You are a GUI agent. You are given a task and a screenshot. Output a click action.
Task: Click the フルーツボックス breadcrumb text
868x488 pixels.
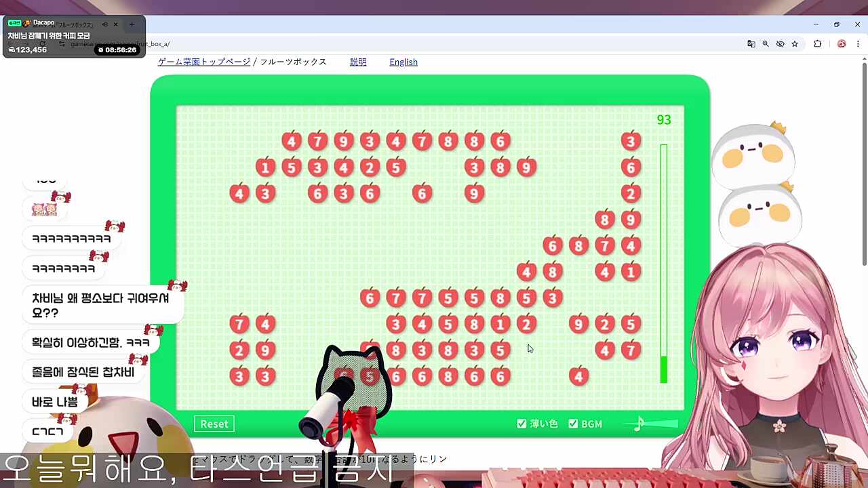click(x=294, y=62)
